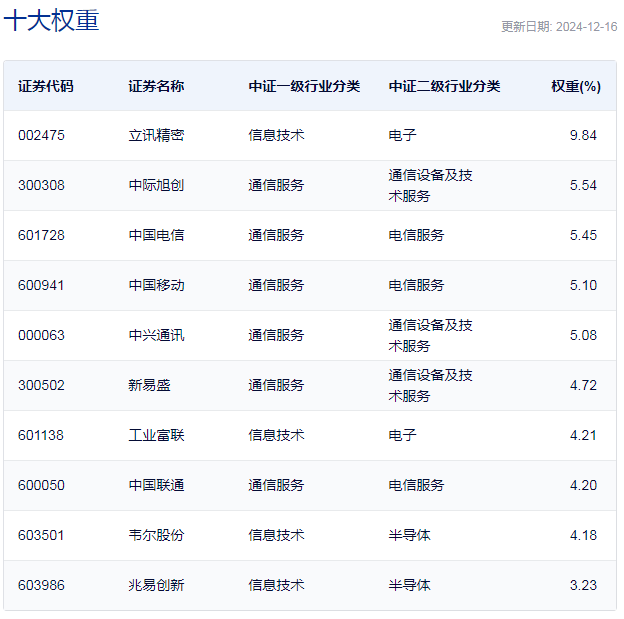This screenshot has width=624, height=619.
Task: Click 通信服务 in the 中国移动 row
Action: click(276, 285)
